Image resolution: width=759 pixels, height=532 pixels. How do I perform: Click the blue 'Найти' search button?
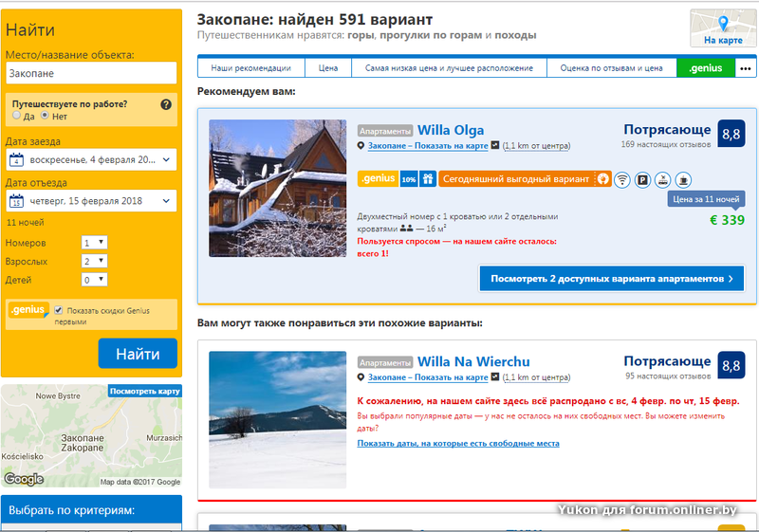point(138,354)
